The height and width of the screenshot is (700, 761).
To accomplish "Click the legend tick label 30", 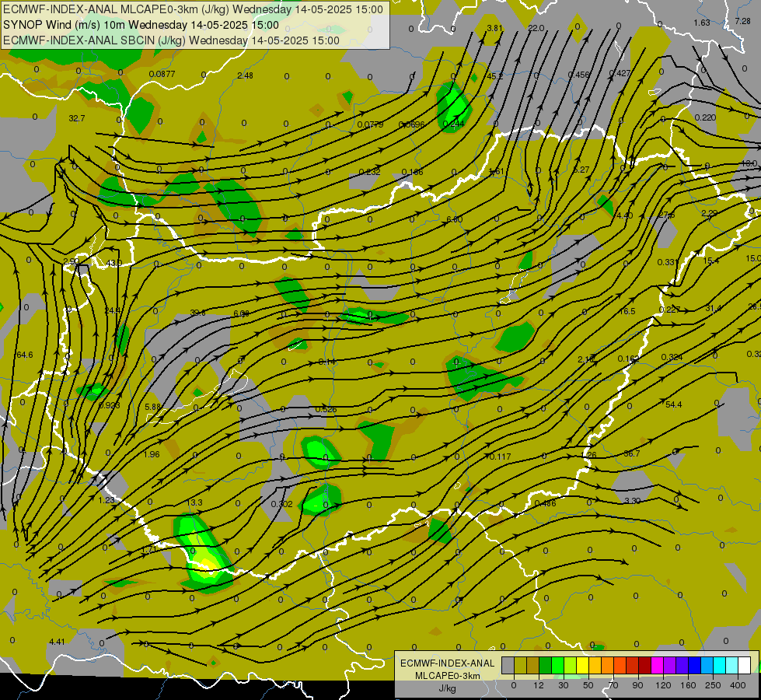I will coord(564,685).
